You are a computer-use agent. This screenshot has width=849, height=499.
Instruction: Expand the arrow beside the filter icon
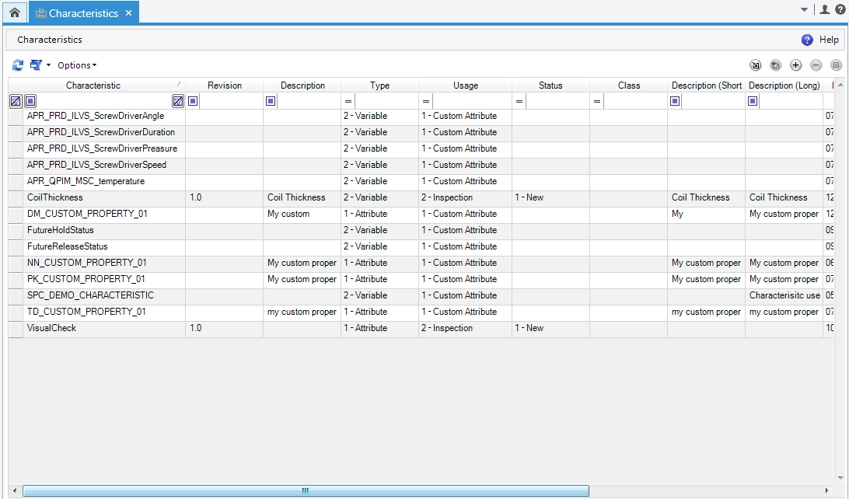(x=48, y=65)
